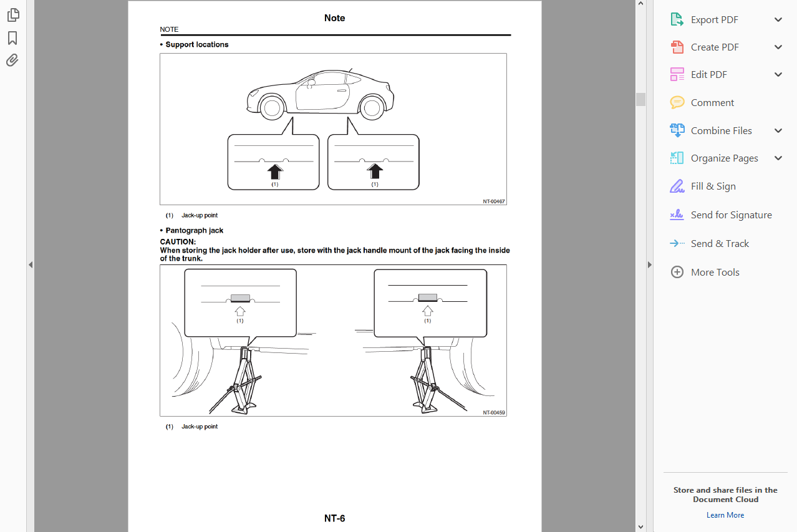The width and height of the screenshot is (797, 532).
Task: Click the Organize Pages icon
Action: pos(677,158)
